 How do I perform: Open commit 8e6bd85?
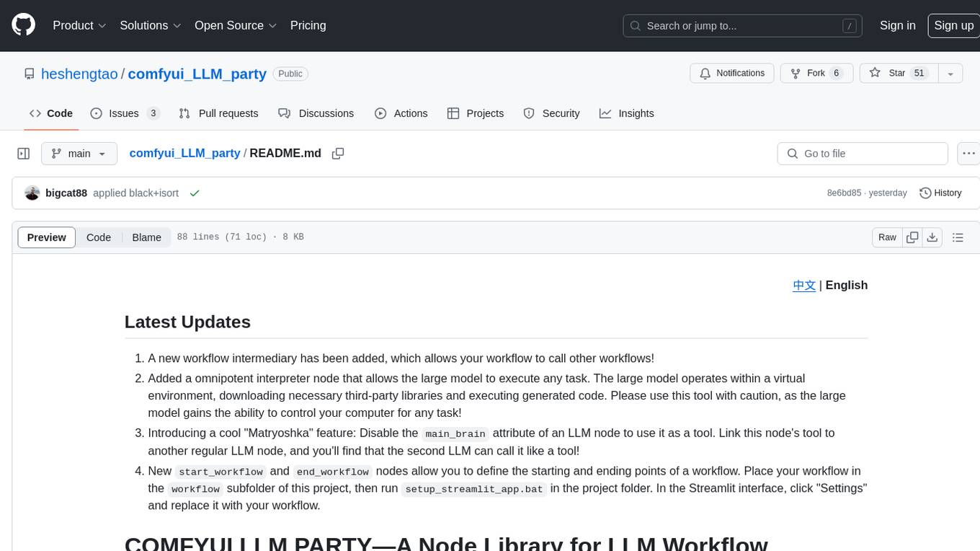click(x=844, y=193)
